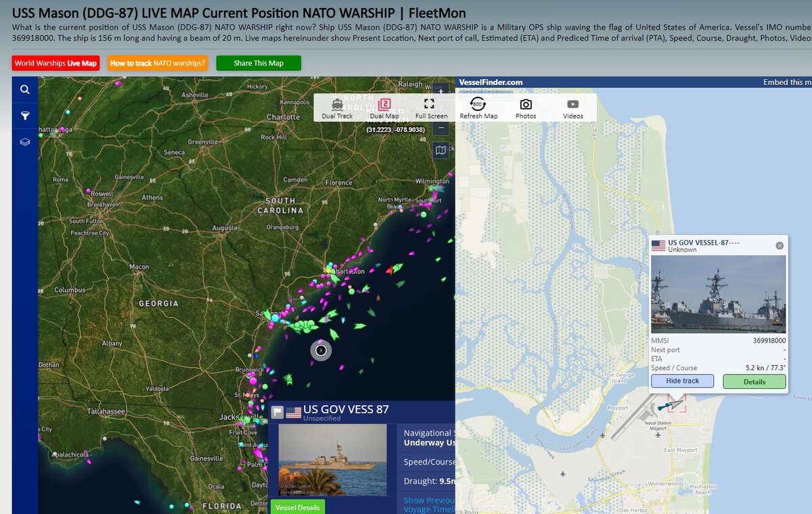
Task: Switch map style with the map icon
Action: (x=441, y=150)
